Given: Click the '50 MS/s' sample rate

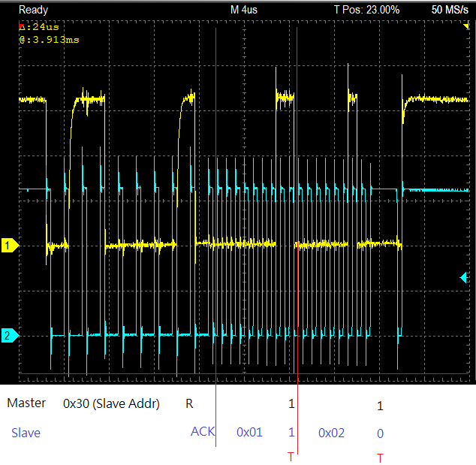Looking at the screenshot, I should pos(450,10).
